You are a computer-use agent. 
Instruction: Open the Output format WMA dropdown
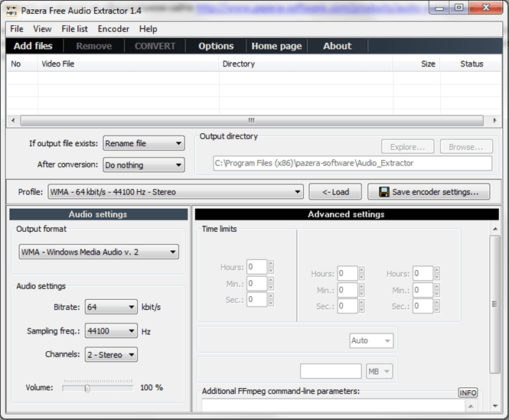(99, 252)
